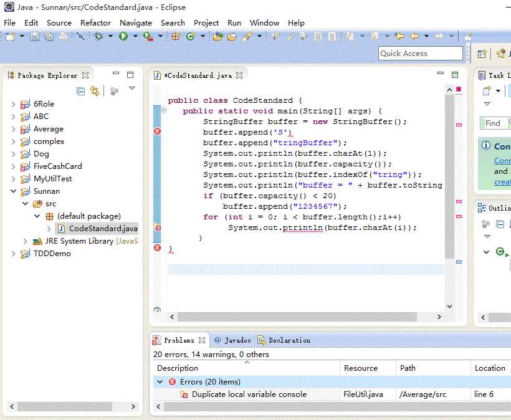Click the Back navigation yellow arrow
The image size is (511, 420).
414,36
